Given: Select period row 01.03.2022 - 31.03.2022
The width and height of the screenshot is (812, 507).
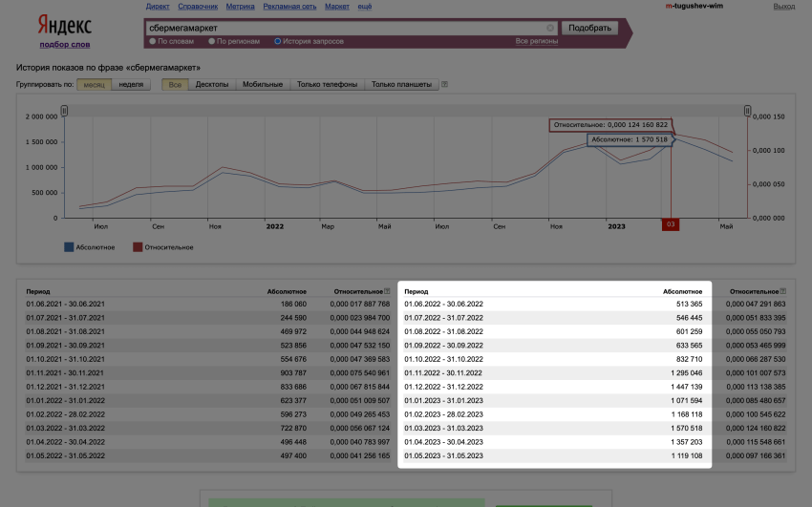Looking at the screenshot, I should click(x=207, y=429).
